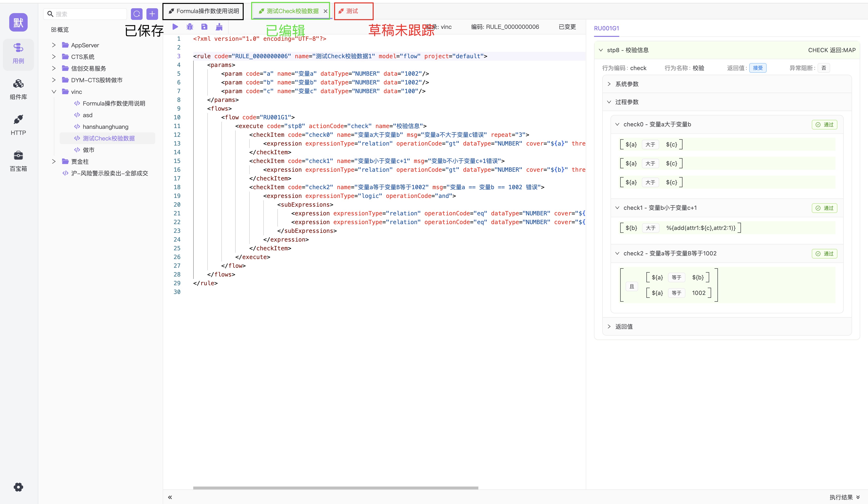Expand the AppServer folder
The image size is (868, 504).
[54, 45]
